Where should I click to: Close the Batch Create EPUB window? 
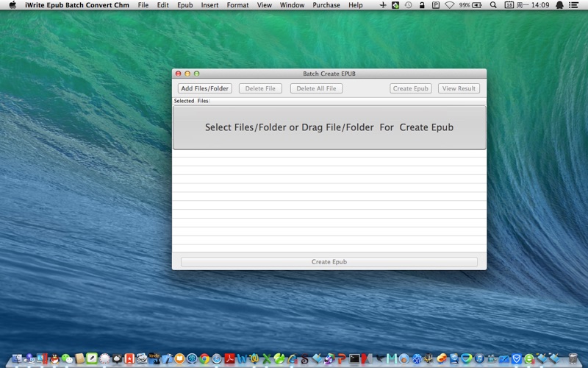[179, 74]
